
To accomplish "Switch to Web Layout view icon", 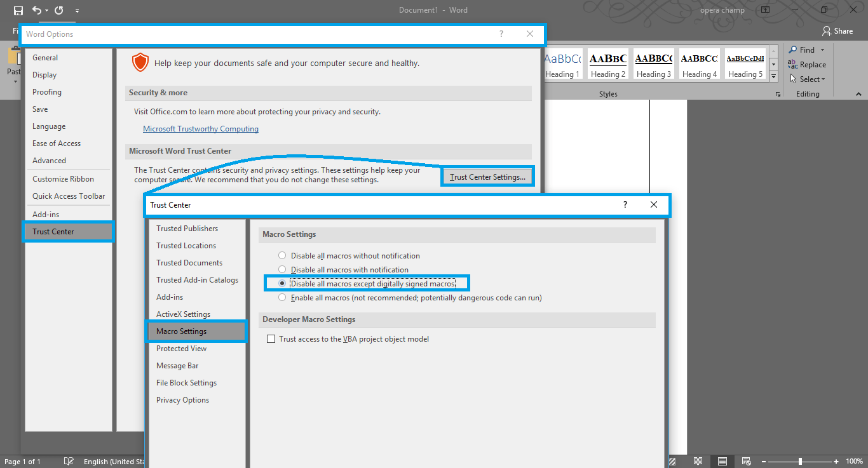I will [746, 461].
